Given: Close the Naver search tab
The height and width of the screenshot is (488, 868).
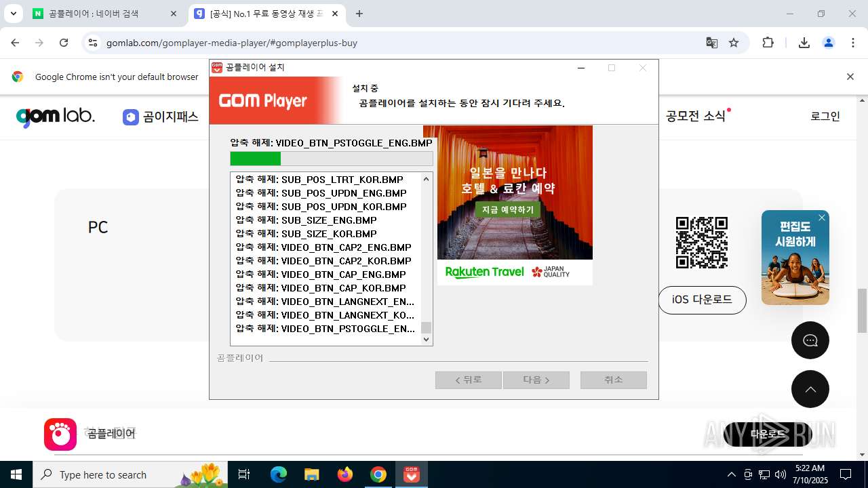Looking at the screenshot, I should [174, 14].
